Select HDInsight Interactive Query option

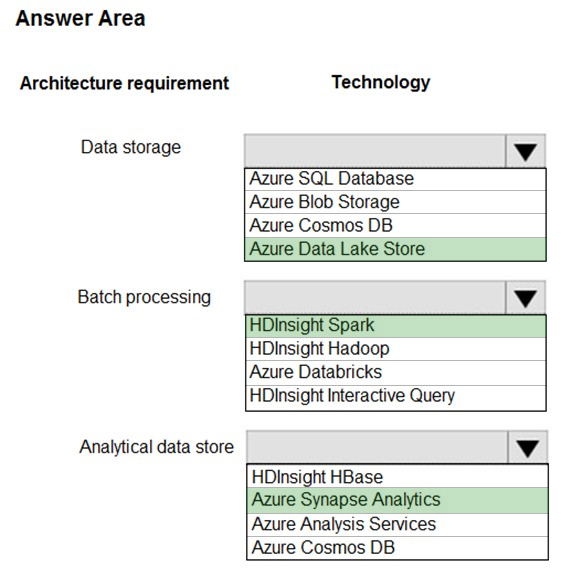(x=396, y=398)
